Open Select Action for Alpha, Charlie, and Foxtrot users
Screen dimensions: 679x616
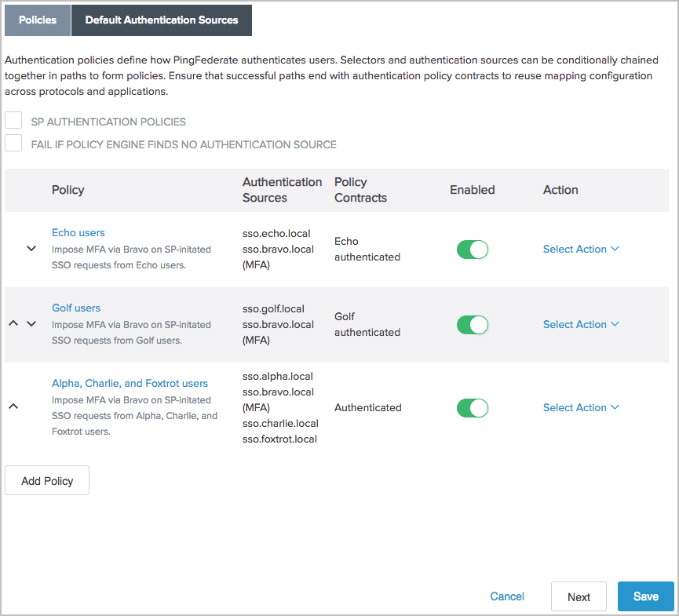coord(581,407)
